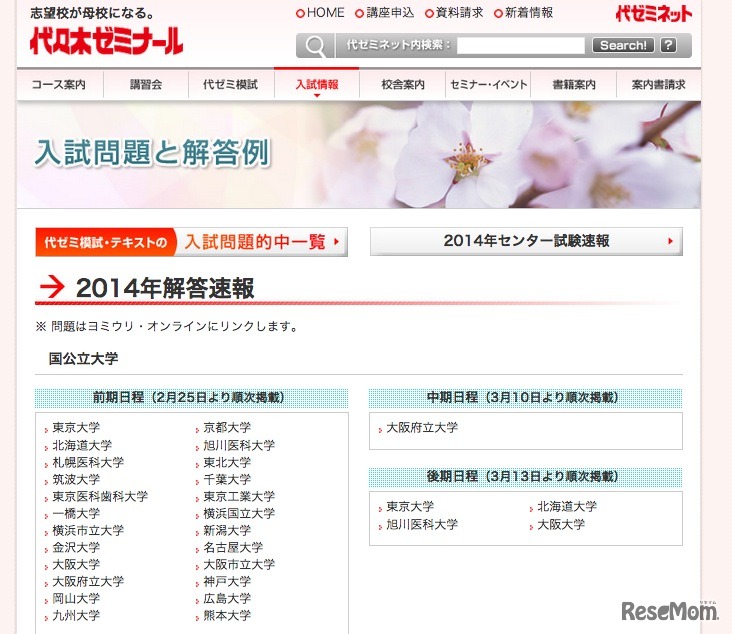Open 東京大学 in 前期日程 list
The width and height of the screenshot is (732, 634).
coord(76,427)
